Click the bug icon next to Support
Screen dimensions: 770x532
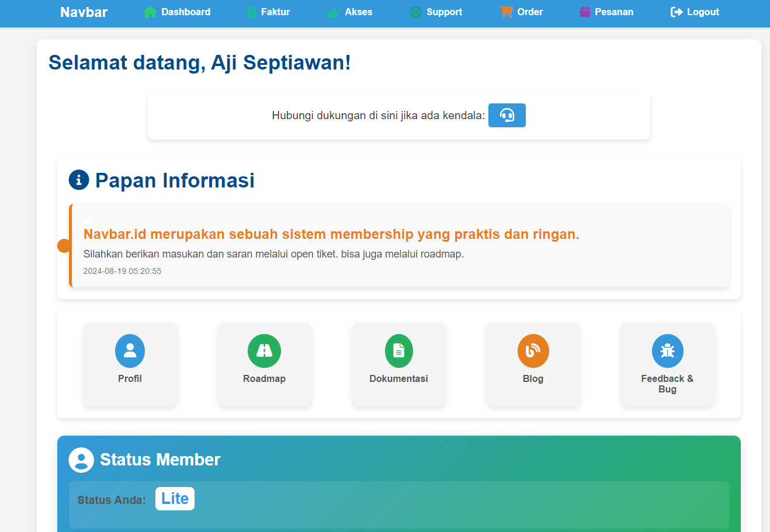(x=415, y=11)
